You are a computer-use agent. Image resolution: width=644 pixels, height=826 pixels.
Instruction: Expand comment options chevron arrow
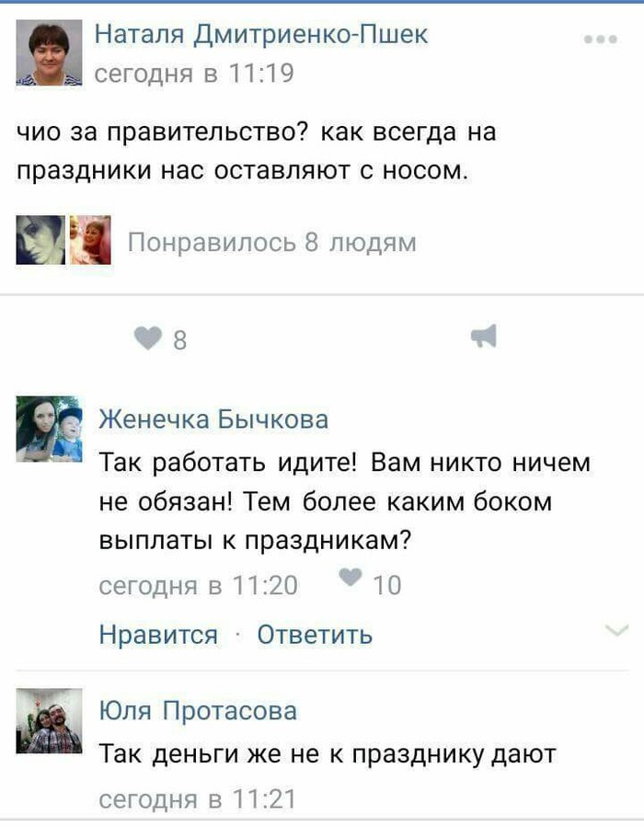click(617, 630)
